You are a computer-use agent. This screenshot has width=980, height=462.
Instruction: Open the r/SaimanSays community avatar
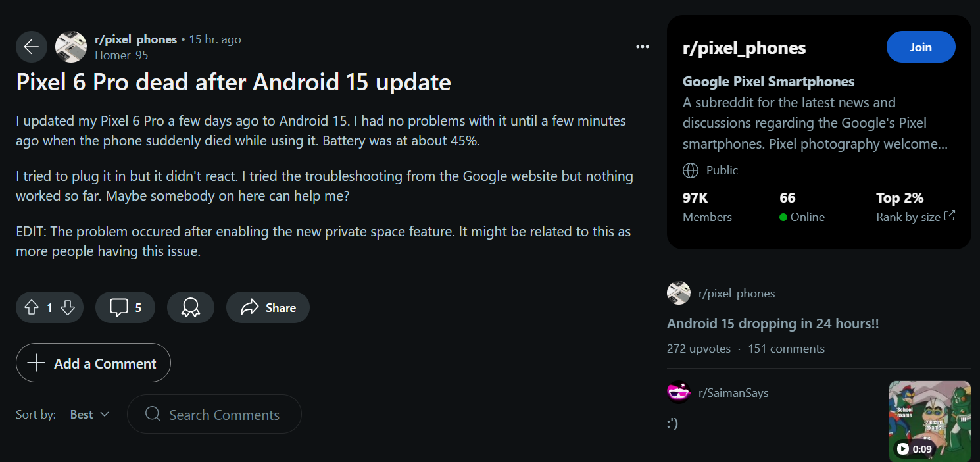pos(679,392)
